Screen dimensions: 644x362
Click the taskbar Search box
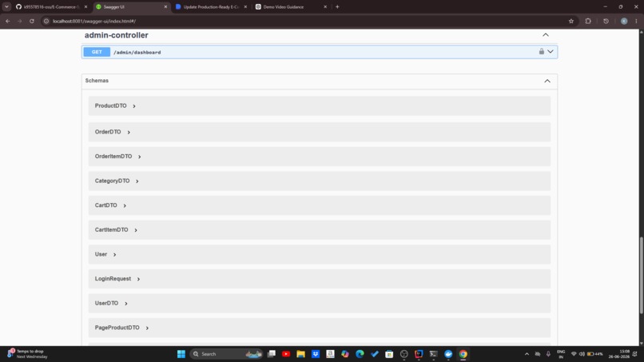[x=227, y=354]
